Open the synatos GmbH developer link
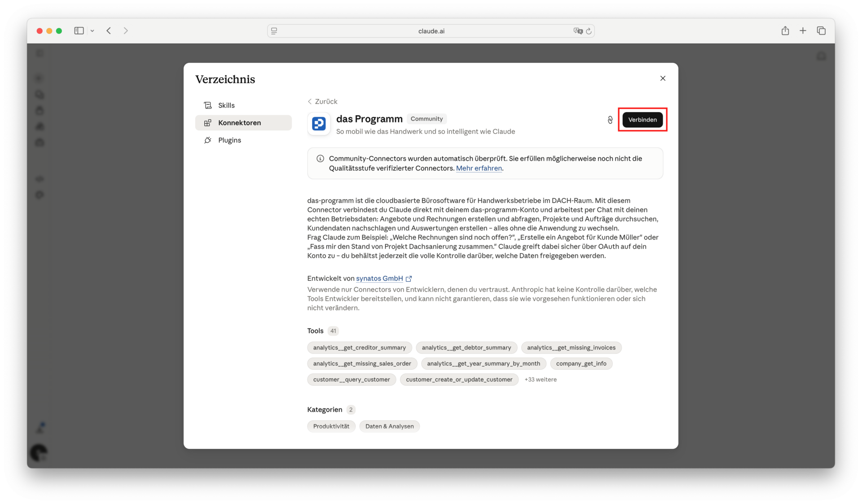Viewport: 862px width, 504px height. [x=379, y=278]
